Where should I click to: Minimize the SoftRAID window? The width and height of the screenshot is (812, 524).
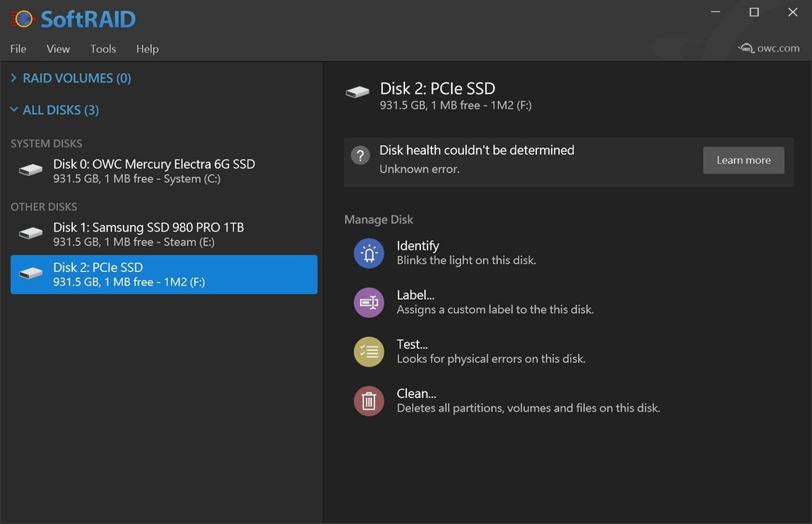point(715,12)
